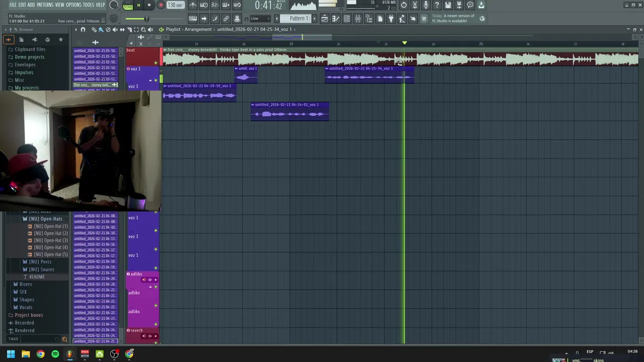This screenshot has height=362, width=644.
Task: Open the multilink to controllers icon
Action: (x=226, y=19)
